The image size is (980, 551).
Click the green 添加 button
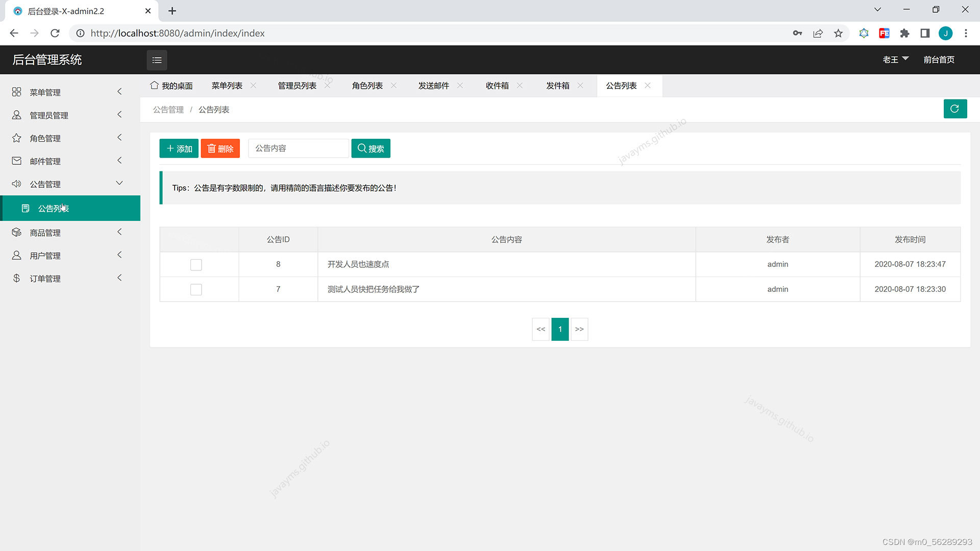179,148
